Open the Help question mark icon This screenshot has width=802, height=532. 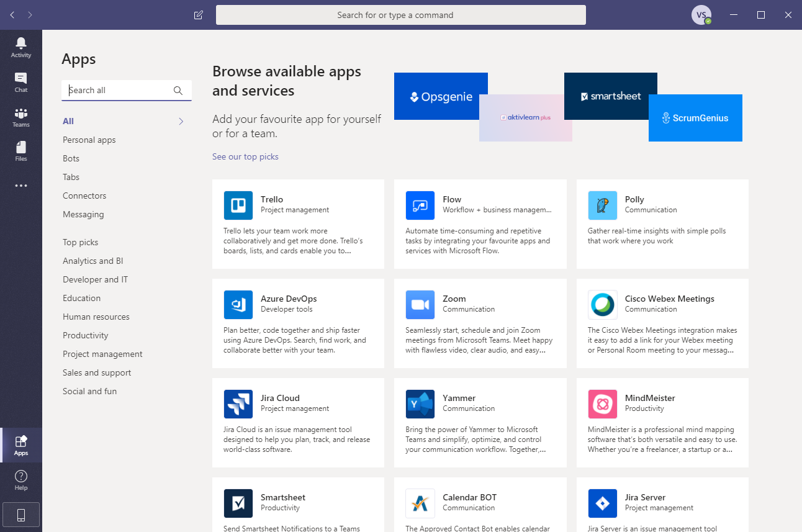click(21, 476)
